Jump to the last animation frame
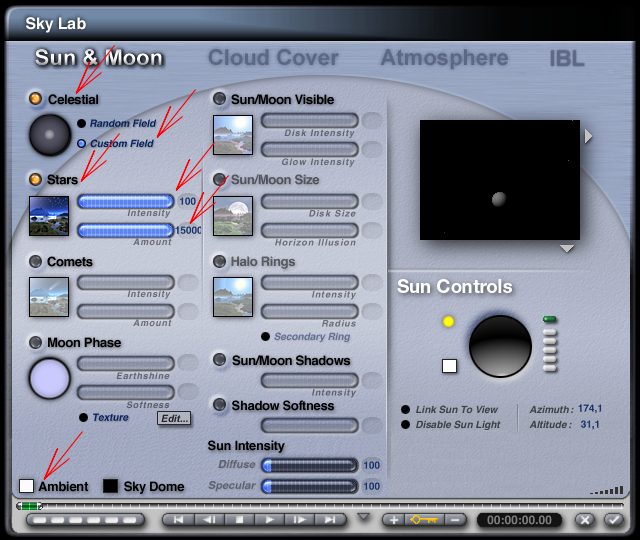This screenshot has height=540, width=640. coord(330,520)
